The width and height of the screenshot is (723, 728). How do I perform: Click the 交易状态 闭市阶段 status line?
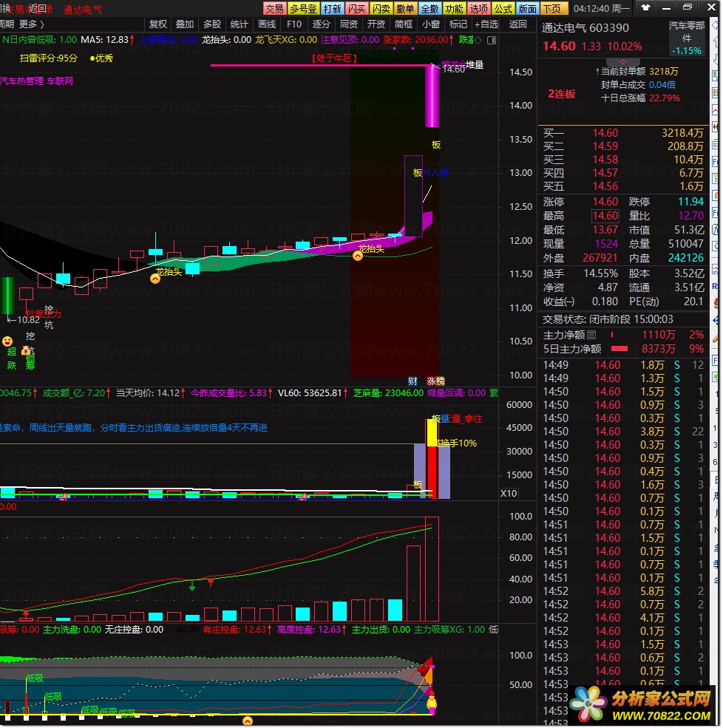pyautogui.click(x=608, y=319)
